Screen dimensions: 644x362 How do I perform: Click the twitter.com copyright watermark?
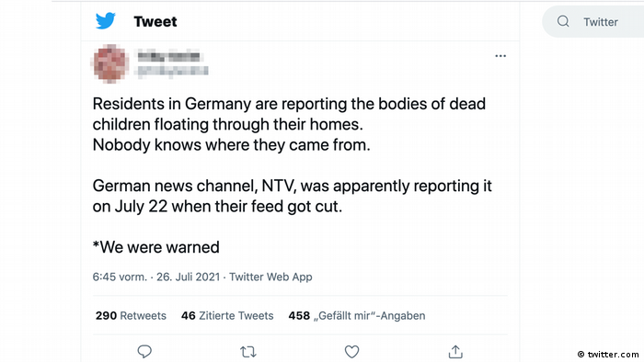pos(608,355)
